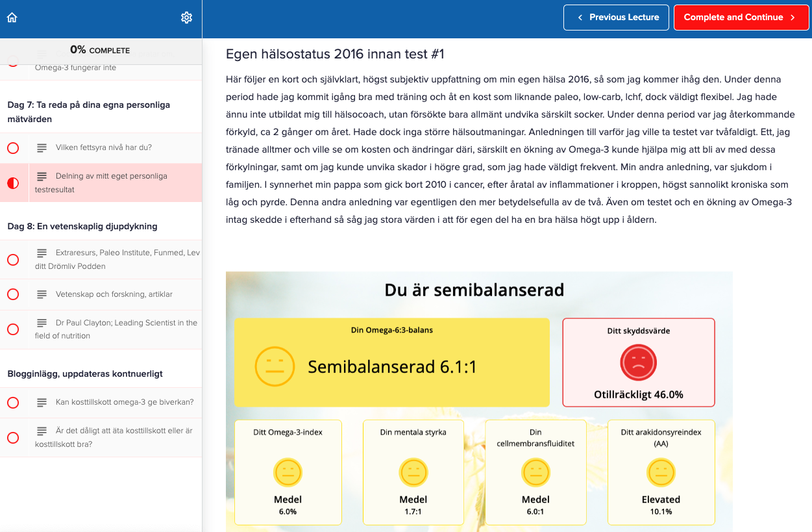Click neutral face in 'Din cellmembransfluiditet' card
Viewport: 812px width, 532px height.
click(x=535, y=472)
